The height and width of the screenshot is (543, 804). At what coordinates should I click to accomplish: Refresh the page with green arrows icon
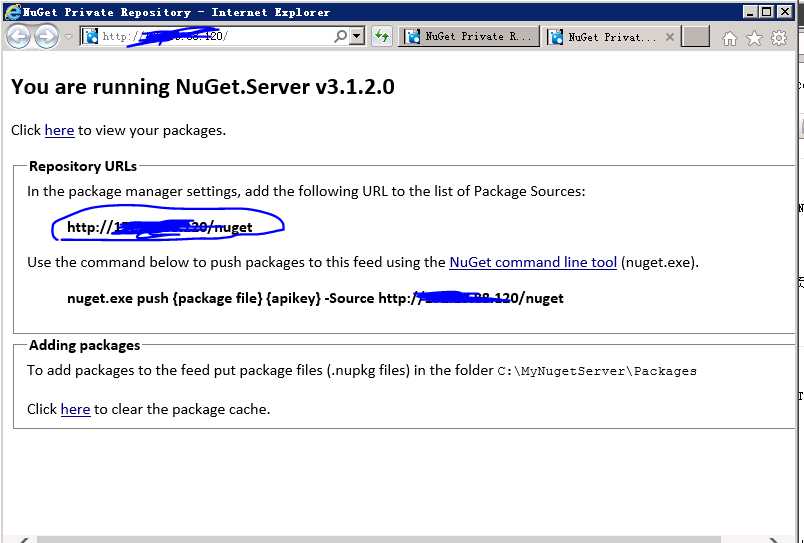[x=381, y=36]
